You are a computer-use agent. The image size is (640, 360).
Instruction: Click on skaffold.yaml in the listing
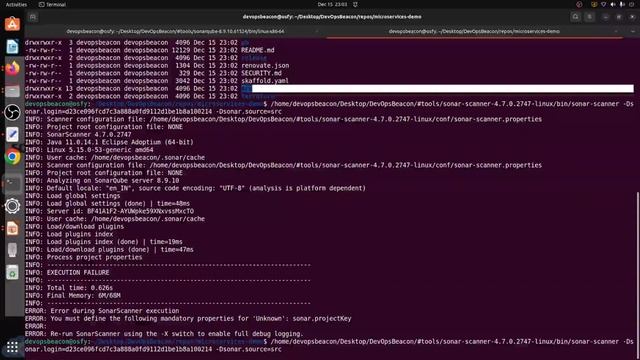click(264, 81)
